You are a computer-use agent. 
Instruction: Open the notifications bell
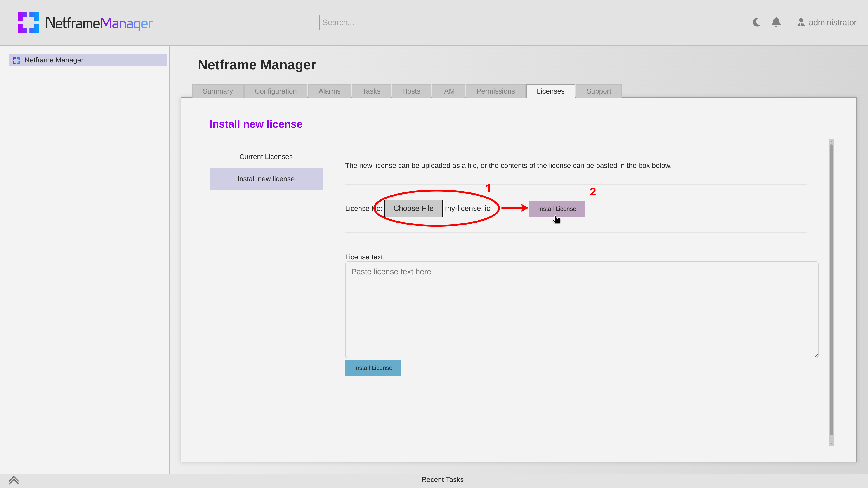(x=776, y=22)
